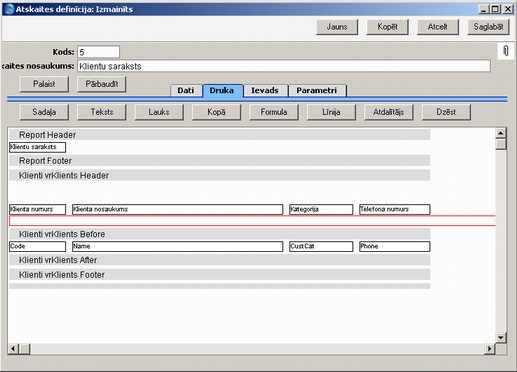Close the Atskaites definīcija window
The width and height of the screenshot is (517, 372).
pyautogui.click(x=508, y=9)
